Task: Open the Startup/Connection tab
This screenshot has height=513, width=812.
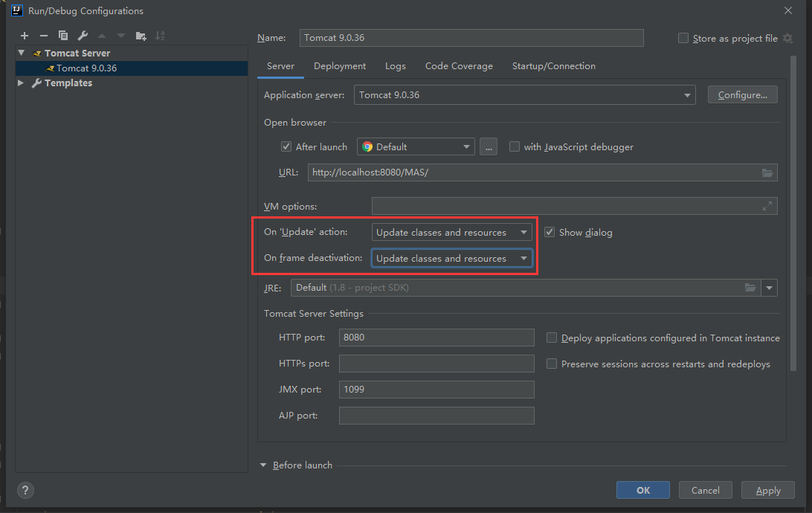Action: tap(553, 66)
